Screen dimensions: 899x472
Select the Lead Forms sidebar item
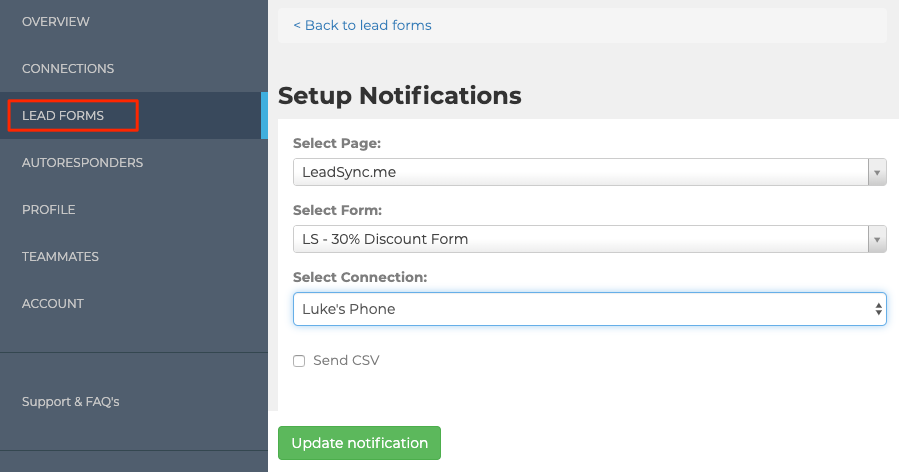(63, 116)
